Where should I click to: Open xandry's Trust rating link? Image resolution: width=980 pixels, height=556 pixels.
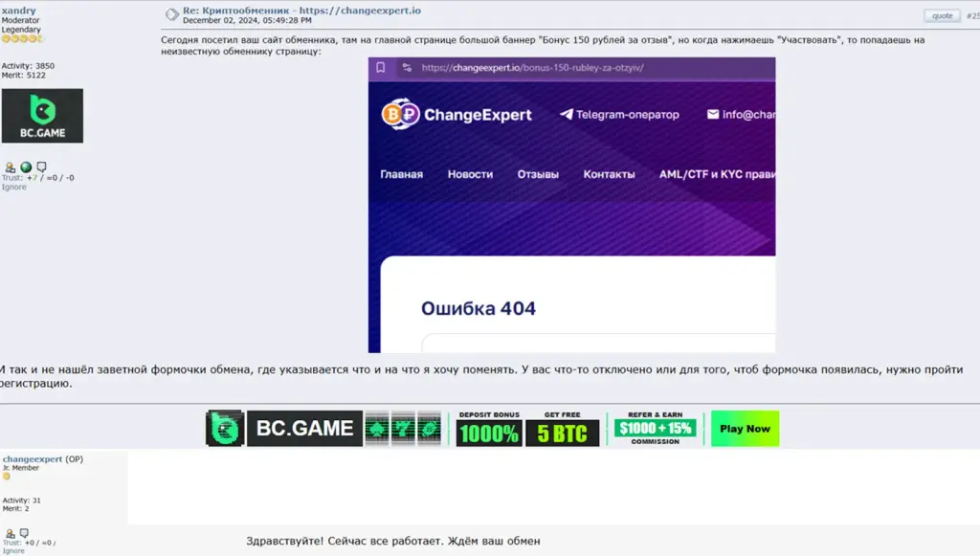(x=11, y=177)
